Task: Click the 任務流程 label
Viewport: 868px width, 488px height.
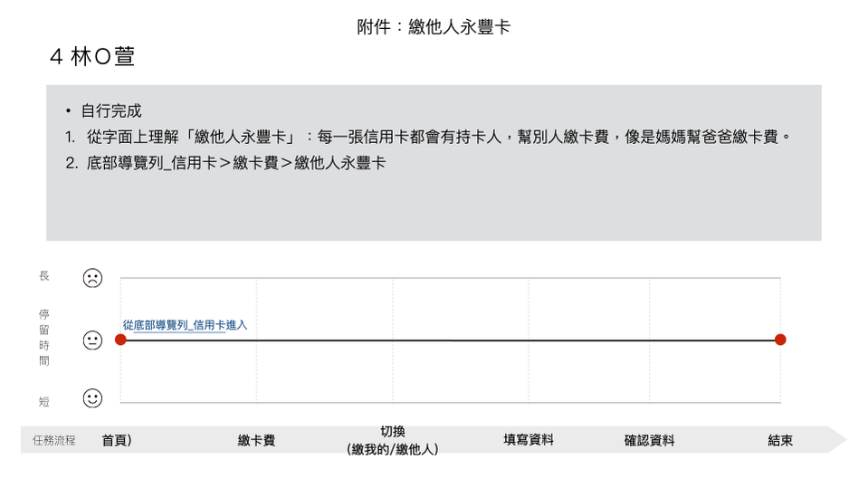Action: pyautogui.click(x=53, y=440)
